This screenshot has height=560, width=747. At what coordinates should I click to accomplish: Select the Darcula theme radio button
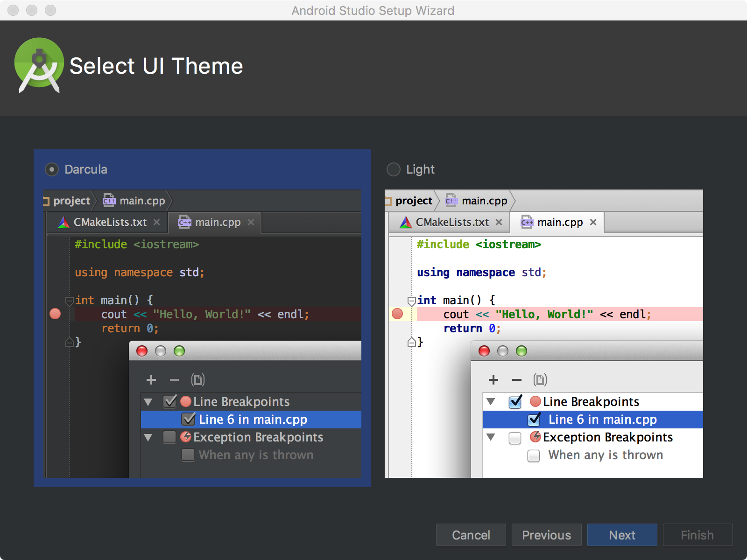pos(52,169)
